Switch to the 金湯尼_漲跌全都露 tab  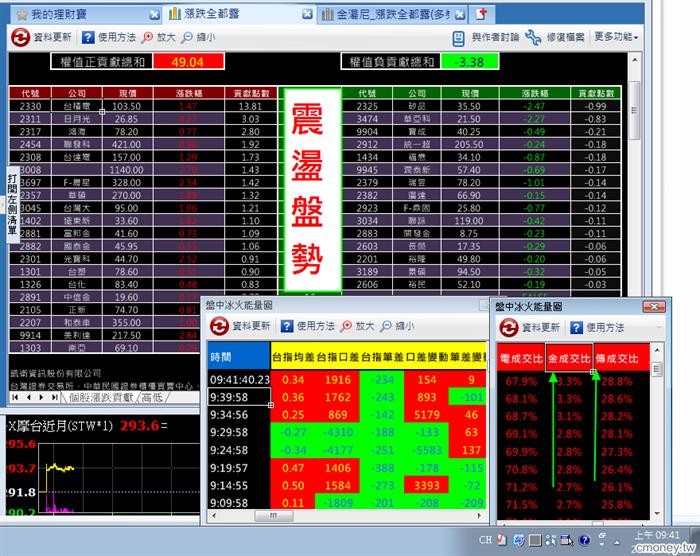[x=385, y=14]
